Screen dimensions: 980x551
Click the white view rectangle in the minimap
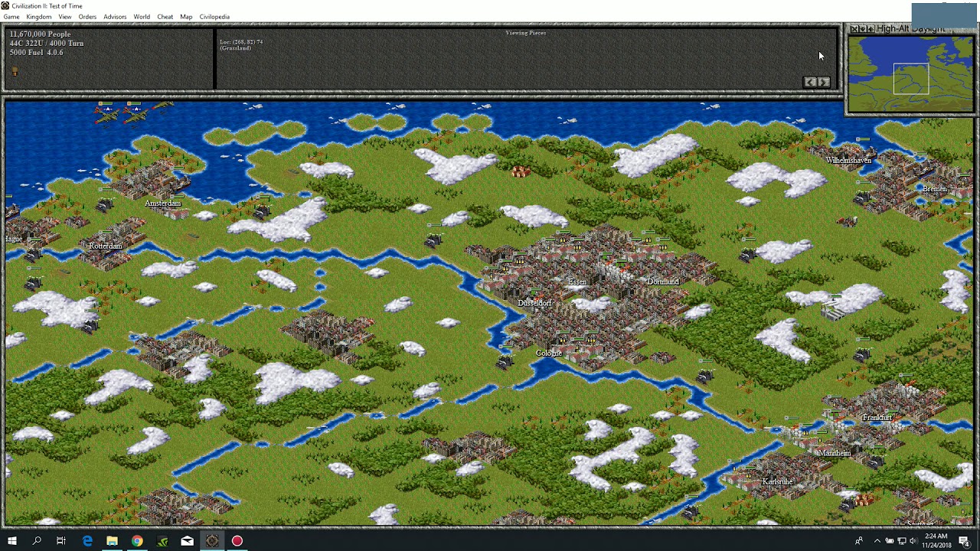(911, 79)
